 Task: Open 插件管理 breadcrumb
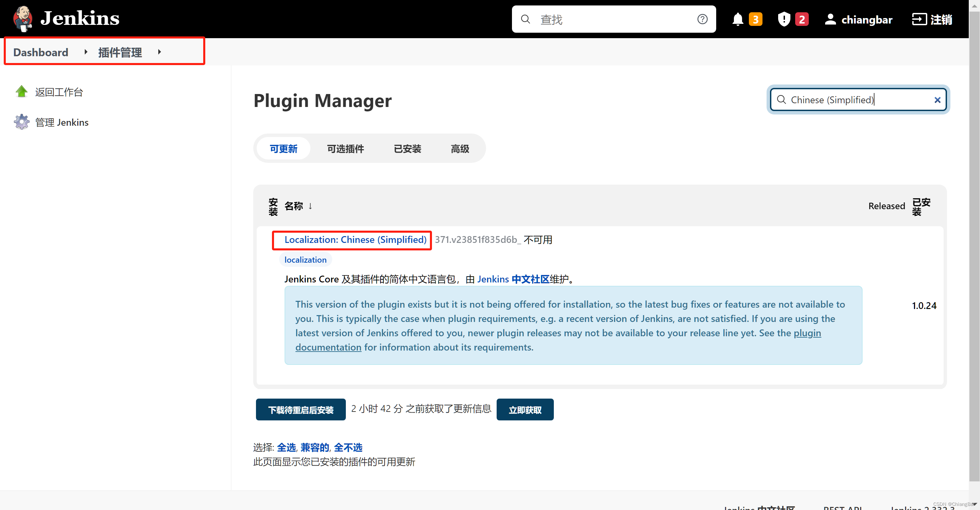[120, 52]
